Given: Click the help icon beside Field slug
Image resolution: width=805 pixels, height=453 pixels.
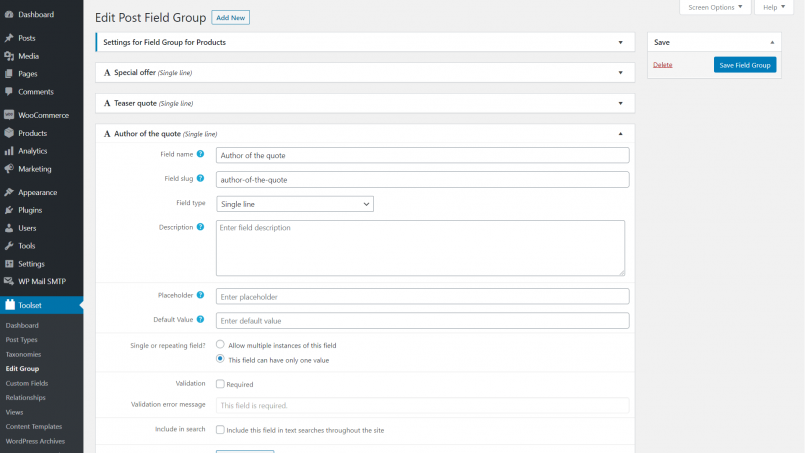Looking at the screenshot, I should (200, 178).
